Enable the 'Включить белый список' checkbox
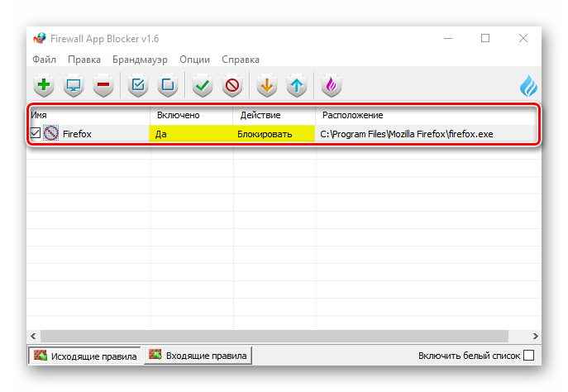The width and height of the screenshot is (568, 392). point(529,356)
